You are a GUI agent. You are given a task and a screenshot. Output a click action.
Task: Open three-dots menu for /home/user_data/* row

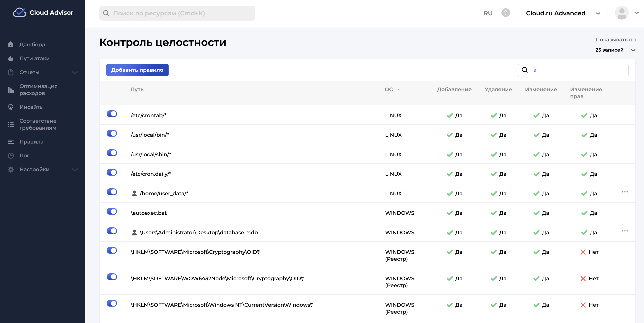point(624,192)
